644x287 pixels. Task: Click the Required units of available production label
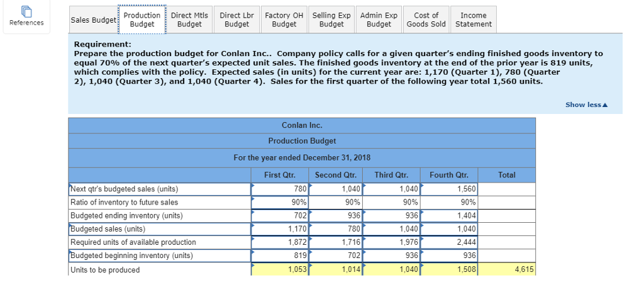point(133,242)
